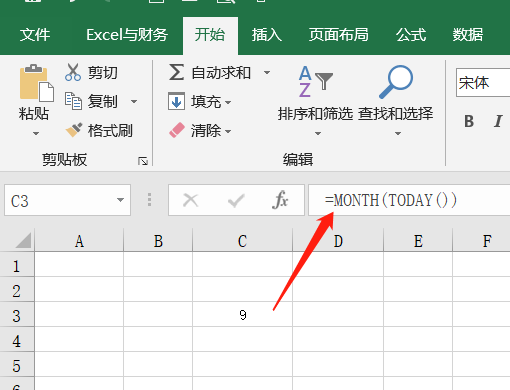The height and width of the screenshot is (390, 510).
Task: Click the formula bar confirm checkmark icon
Action: coord(236,201)
